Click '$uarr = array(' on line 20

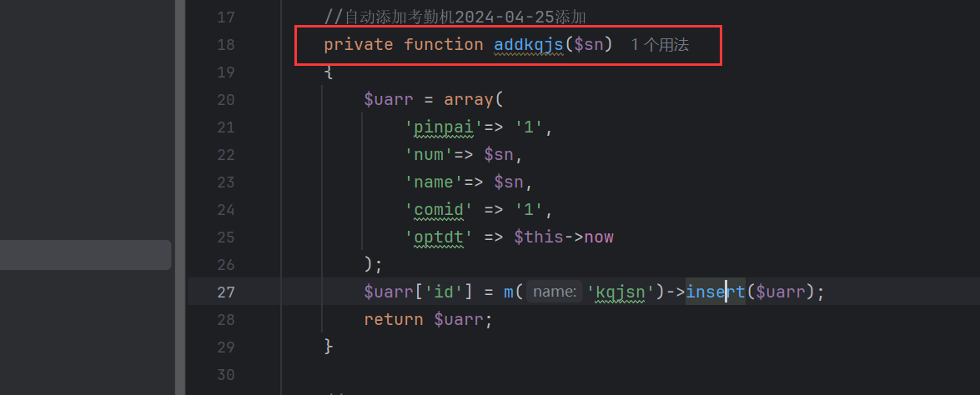click(x=434, y=100)
